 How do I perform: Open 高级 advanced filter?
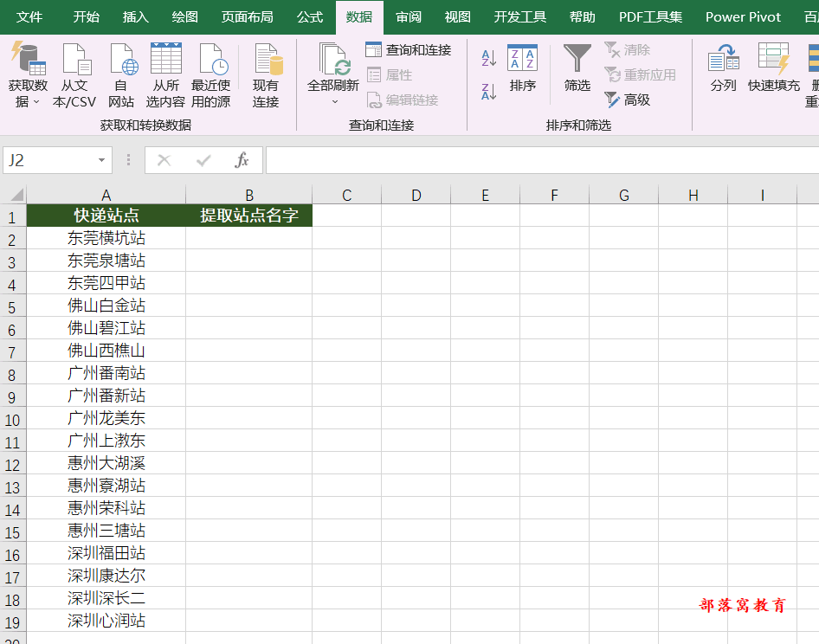point(628,100)
